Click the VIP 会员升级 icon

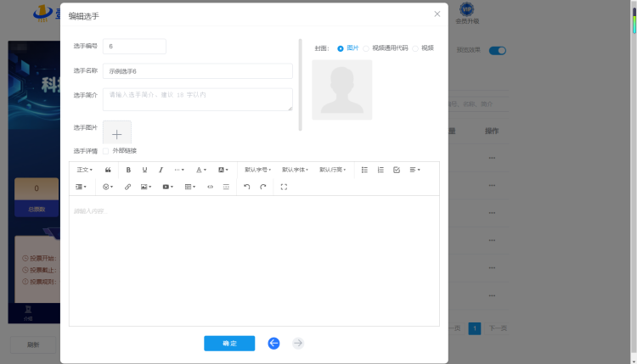pos(467,13)
